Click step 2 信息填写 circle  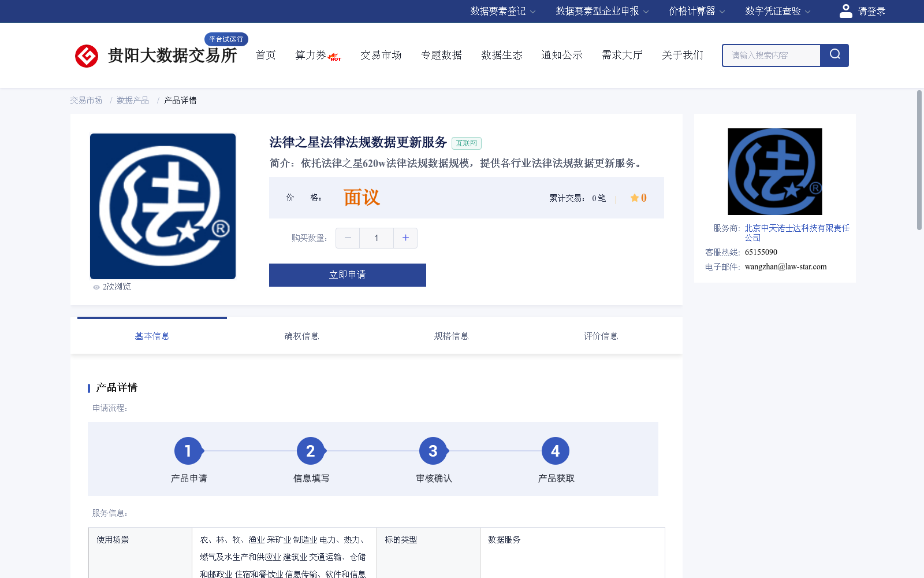click(311, 451)
